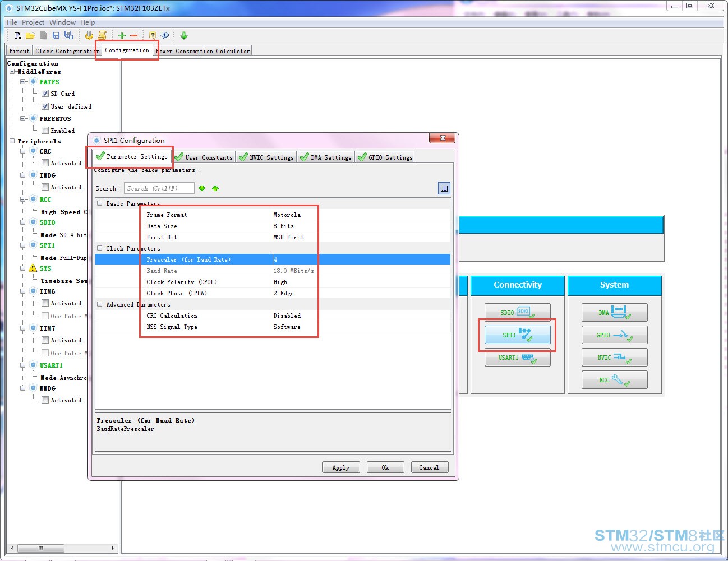Screen dimensions: 728x561
Task: Click the list view icon in SPI1 dialog
Action: coord(444,188)
